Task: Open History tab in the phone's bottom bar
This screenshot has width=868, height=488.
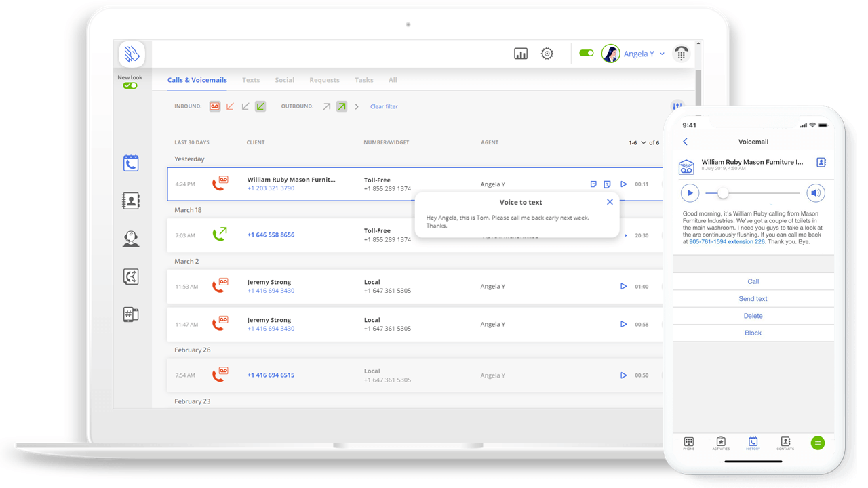Action: click(753, 443)
